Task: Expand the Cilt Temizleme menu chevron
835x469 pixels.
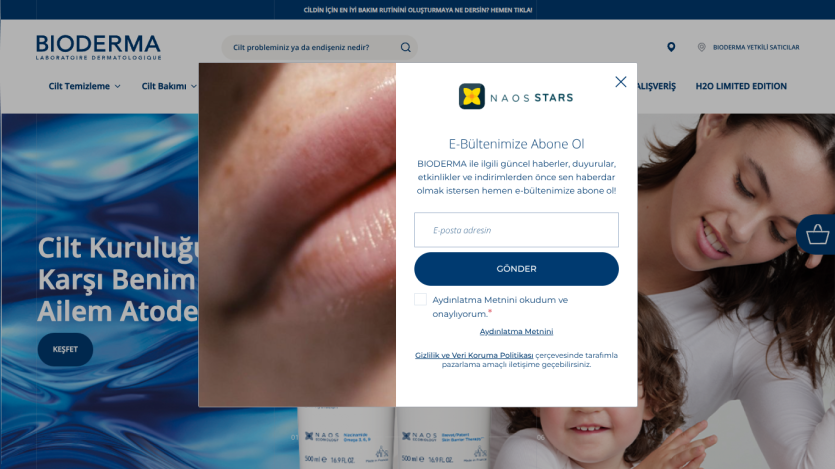Action: coord(118,86)
